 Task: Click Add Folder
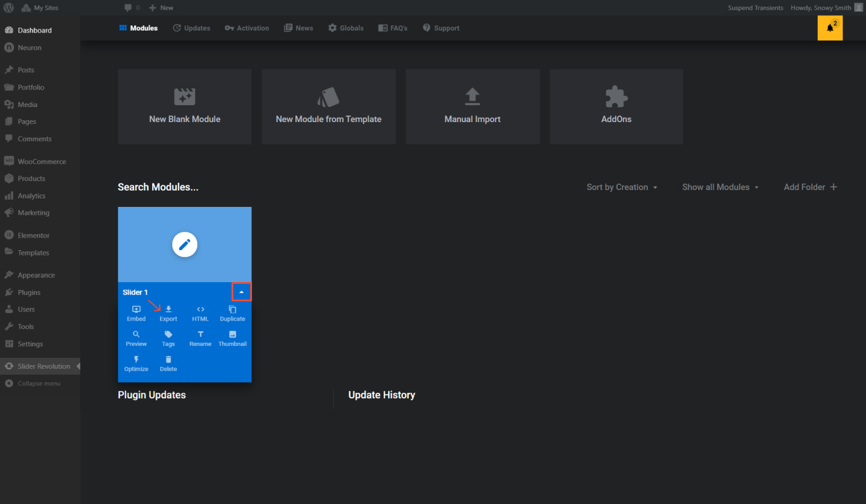(810, 187)
